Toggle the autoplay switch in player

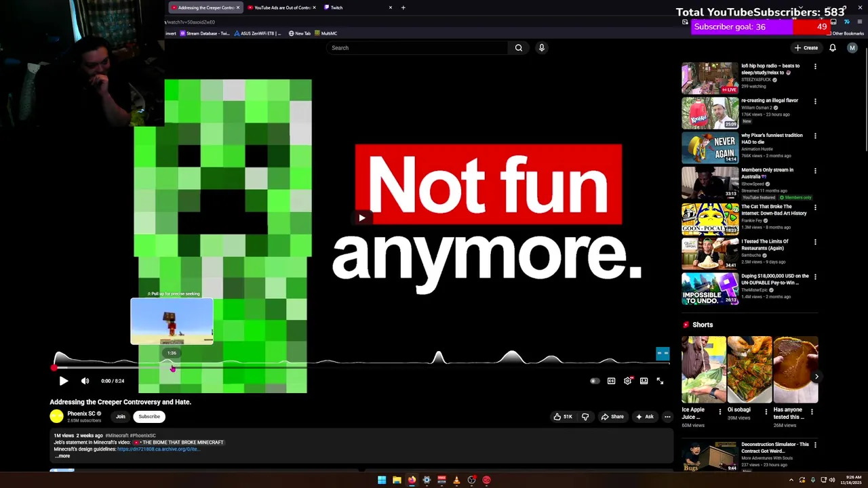click(x=595, y=381)
